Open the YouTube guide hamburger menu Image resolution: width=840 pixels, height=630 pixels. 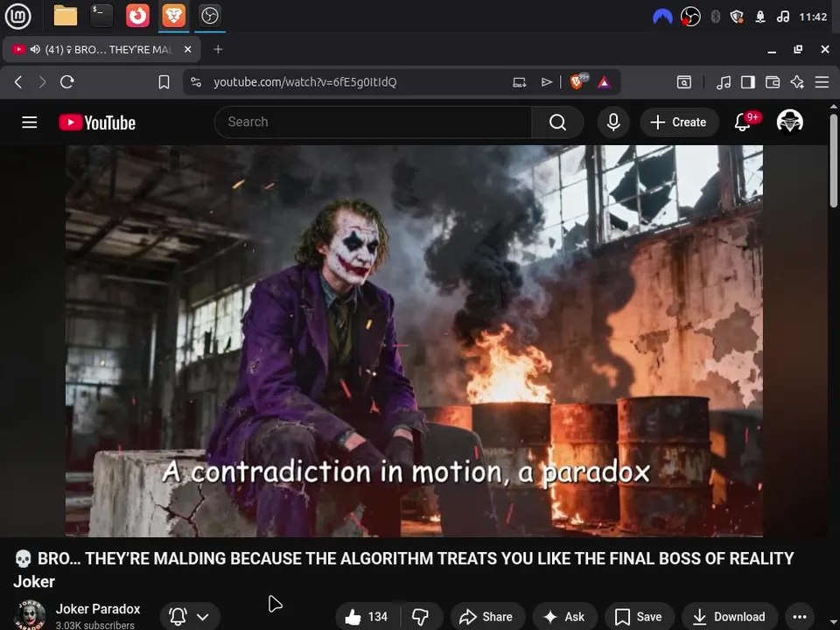(30, 122)
